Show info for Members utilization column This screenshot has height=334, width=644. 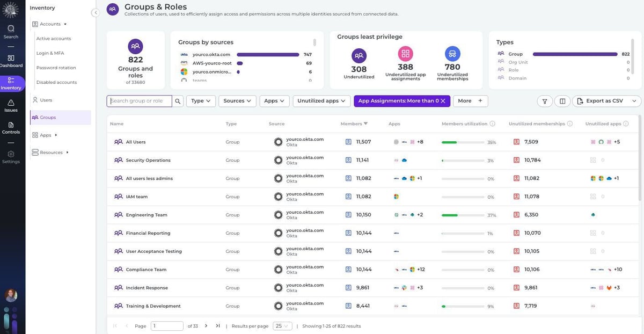pyautogui.click(x=492, y=124)
